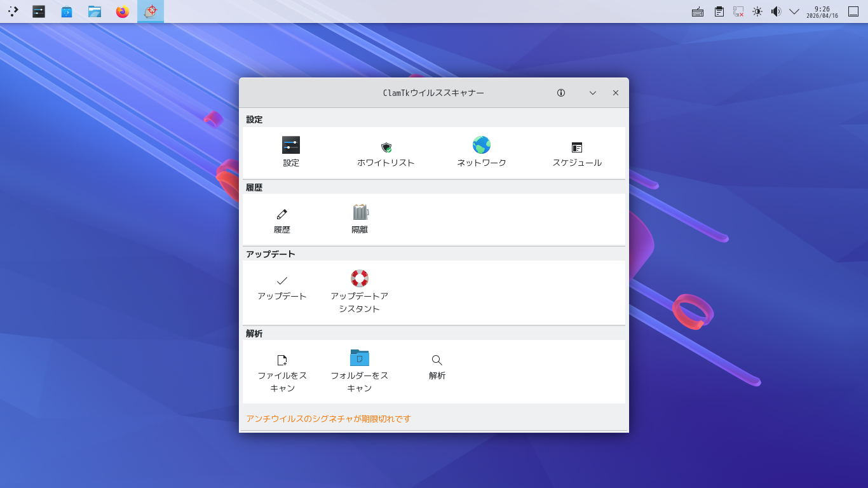The image size is (868, 488).
Task: Open the file manager from the panel
Action: (95, 11)
